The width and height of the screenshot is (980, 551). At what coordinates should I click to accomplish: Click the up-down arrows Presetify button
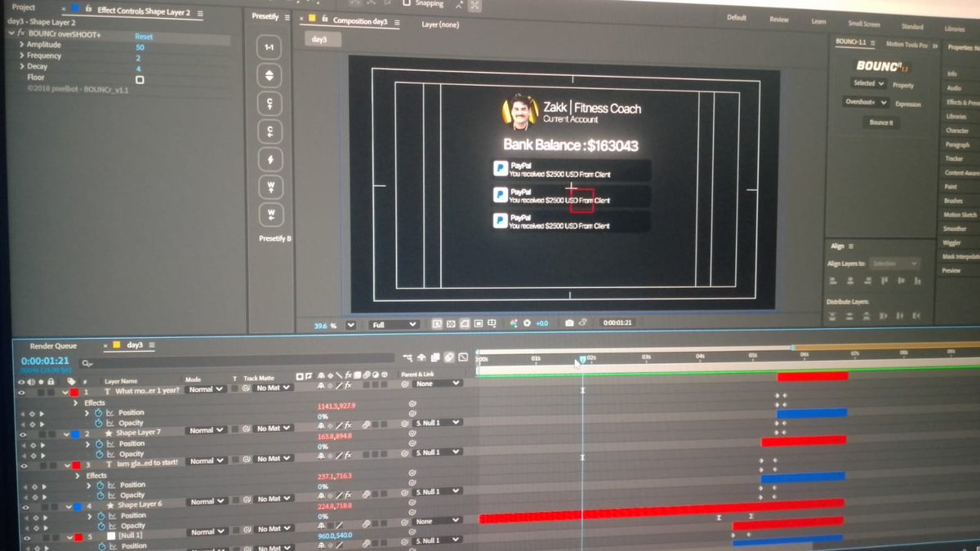(269, 77)
